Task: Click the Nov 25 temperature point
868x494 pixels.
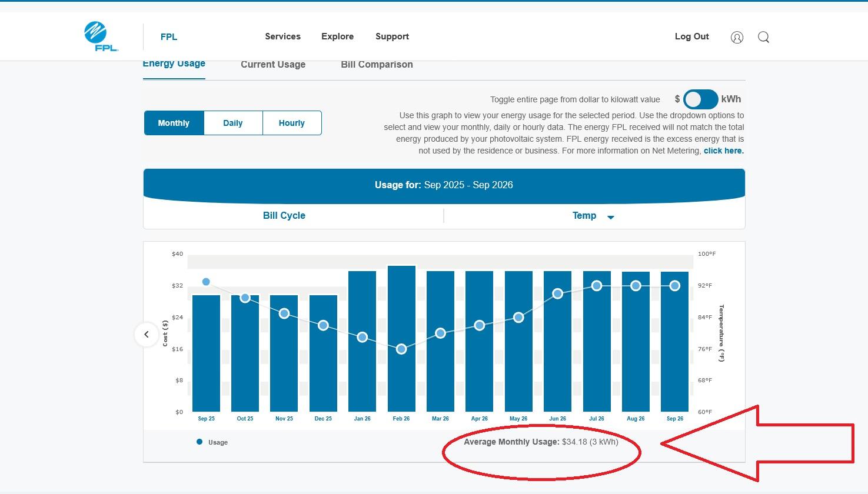Action: [x=284, y=313]
